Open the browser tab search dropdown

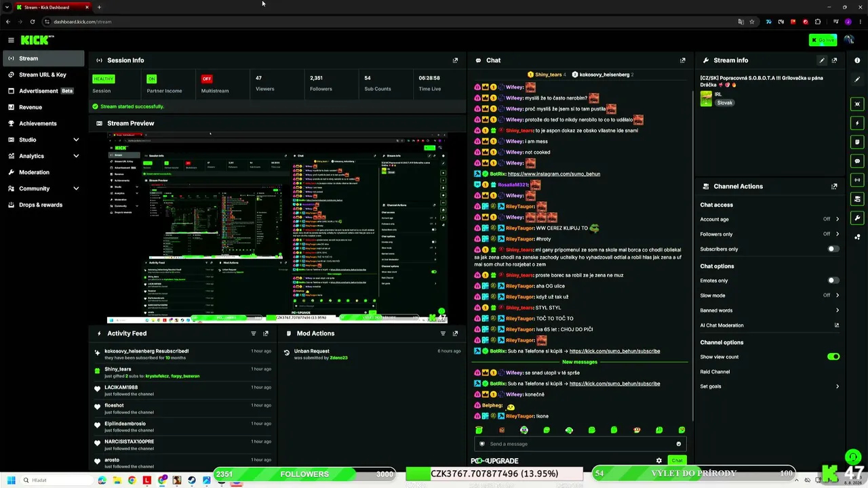coord(7,7)
